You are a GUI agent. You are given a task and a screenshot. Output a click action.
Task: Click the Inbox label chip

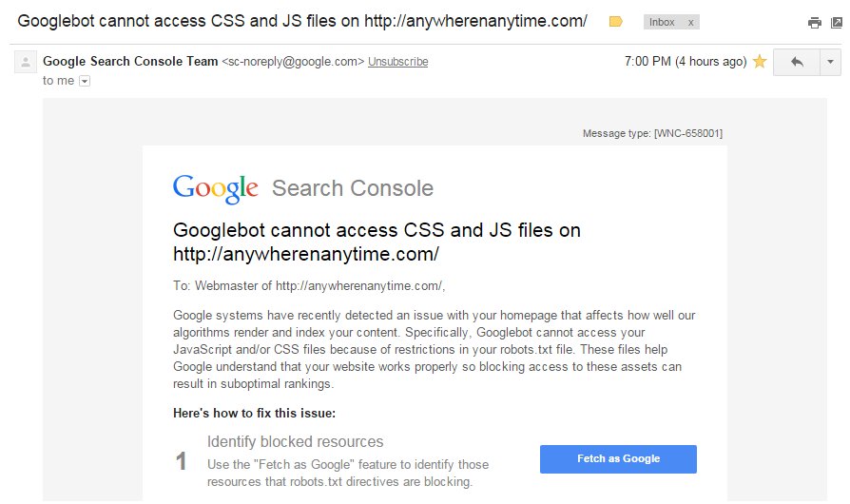(662, 22)
